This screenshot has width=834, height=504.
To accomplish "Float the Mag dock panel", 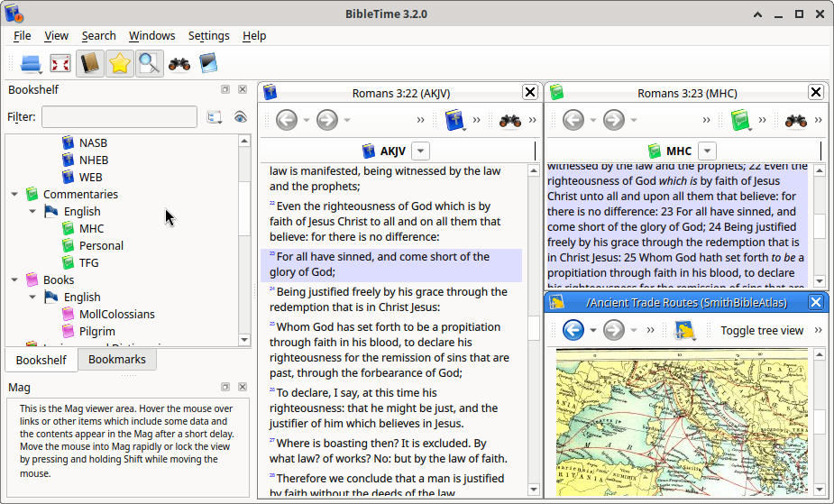I will pyautogui.click(x=225, y=387).
